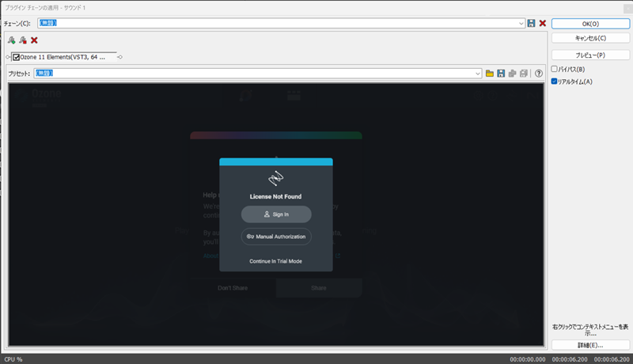Click the output connector node after Ozone 11 Elements
The image size is (633, 364).
click(120, 57)
